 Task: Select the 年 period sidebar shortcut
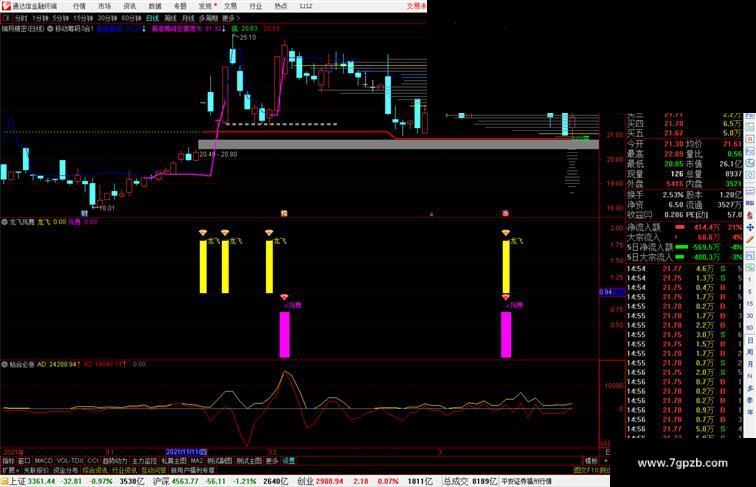click(x=750, y=412)
